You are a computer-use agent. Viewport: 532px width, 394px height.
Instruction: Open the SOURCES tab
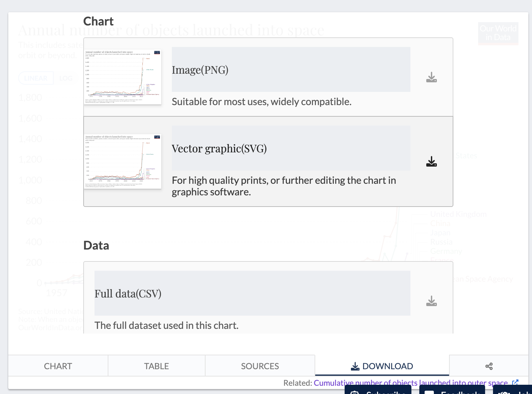(x=260, y=366)
